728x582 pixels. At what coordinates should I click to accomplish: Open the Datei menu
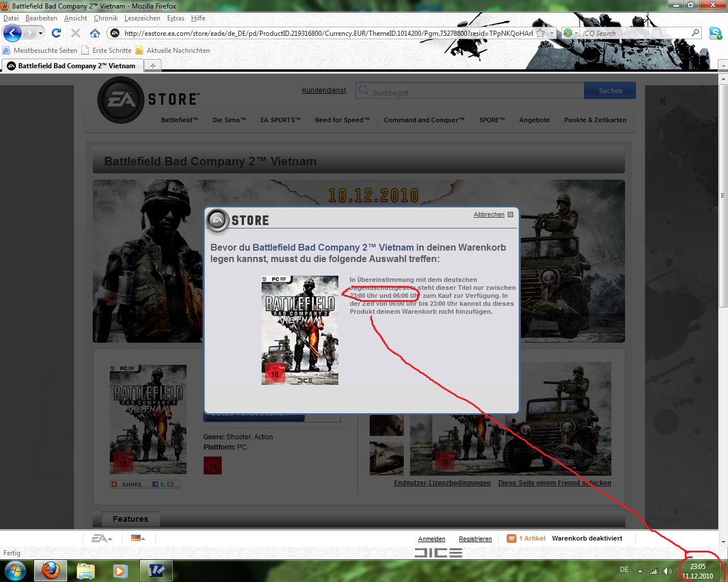(11, 18)
